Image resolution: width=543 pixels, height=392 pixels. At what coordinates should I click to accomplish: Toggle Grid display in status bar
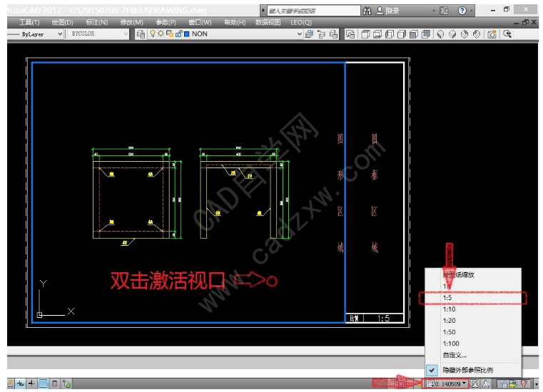point(43,383)
